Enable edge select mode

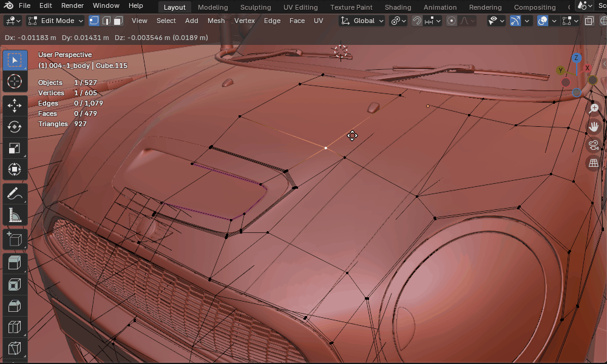106,21
